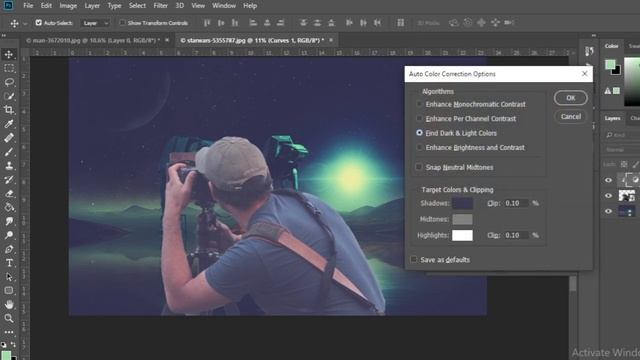640x360 pixels.
Task: Select the Hand tool
Action: coord(9,304)
